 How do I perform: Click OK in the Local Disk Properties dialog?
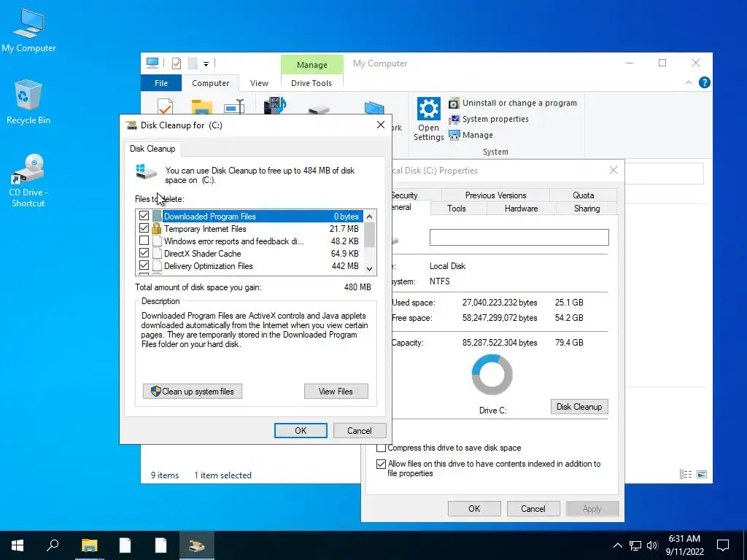click(474, 508)
